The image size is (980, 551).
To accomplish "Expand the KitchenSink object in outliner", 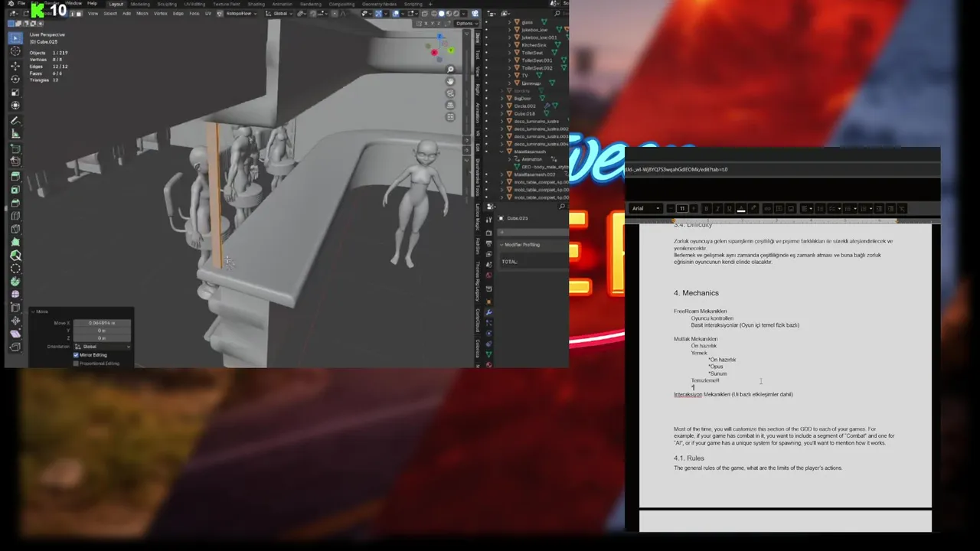I will (x=509, y=45).
